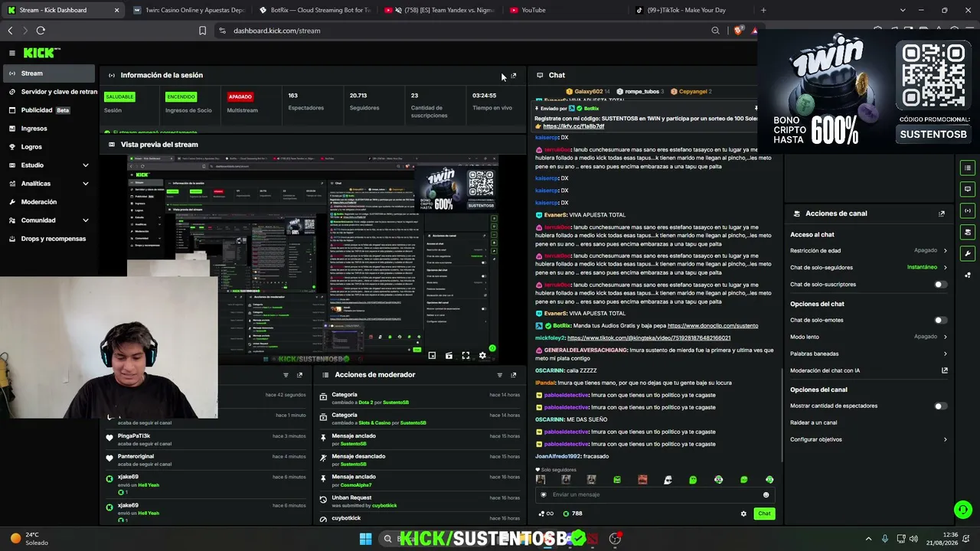
Task: Click the Slots & Casino category link
Action: click(375, 423)
